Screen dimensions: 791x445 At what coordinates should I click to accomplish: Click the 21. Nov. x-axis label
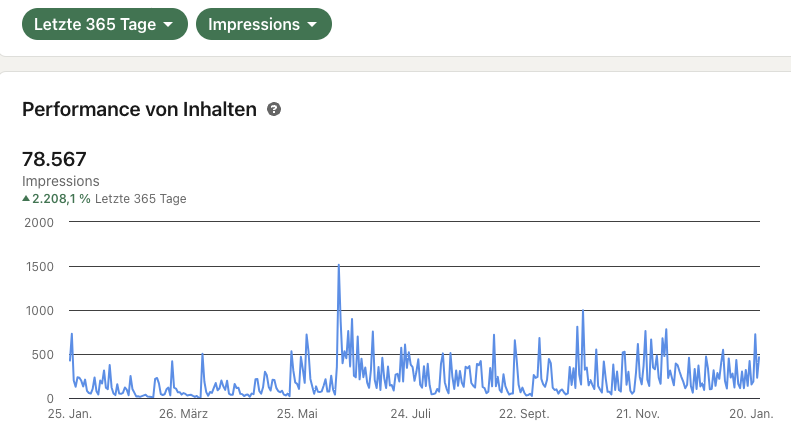tap(638, 414)
